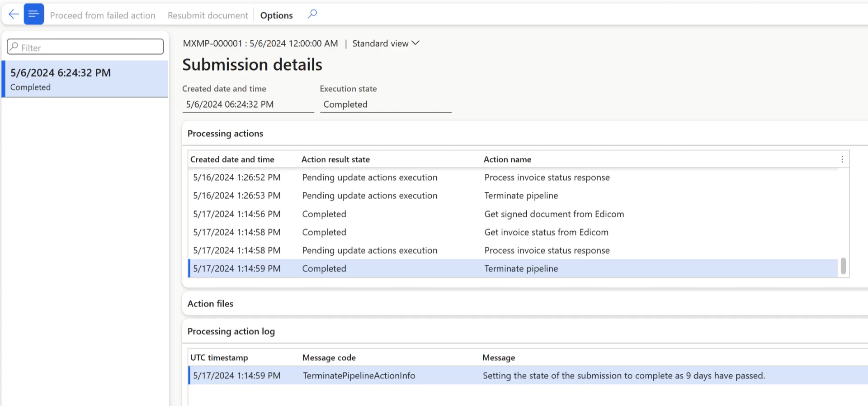Click the Message code column header
868x406 pixels.
pos(329,358)
